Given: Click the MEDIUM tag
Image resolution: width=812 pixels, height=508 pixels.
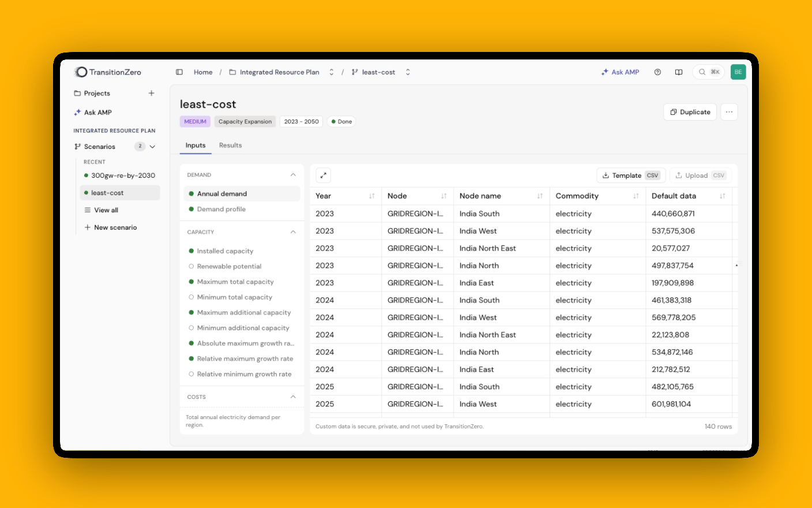Looking at the screenshot, I should 195,122.
